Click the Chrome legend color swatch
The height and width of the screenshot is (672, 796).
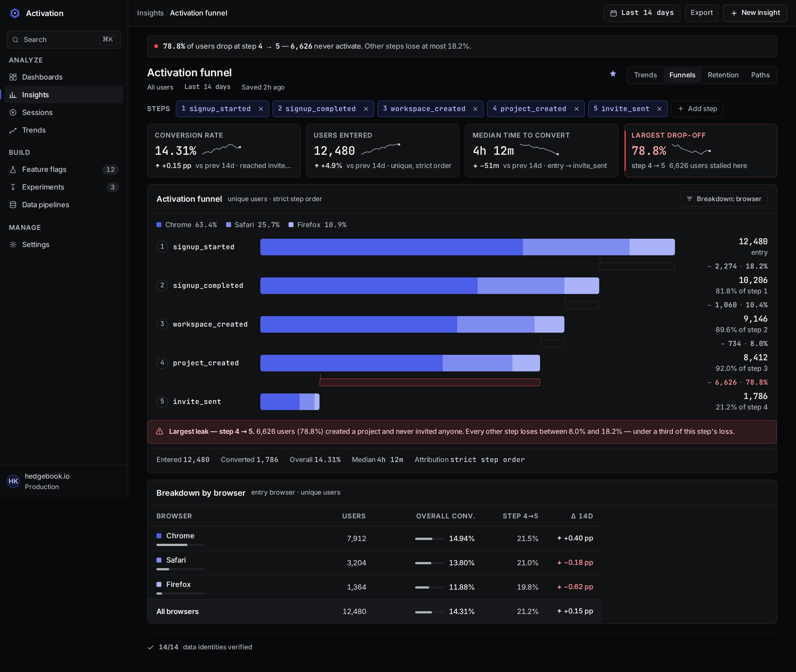[159, 225]
